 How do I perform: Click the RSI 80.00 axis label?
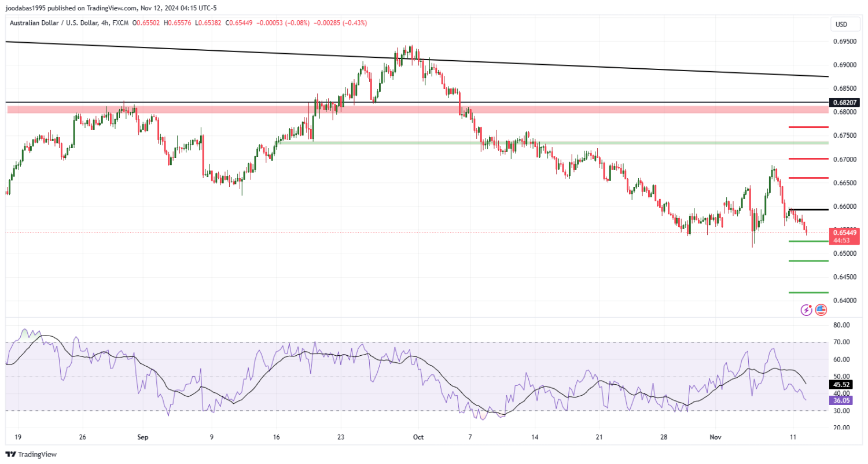coord(842,325)
